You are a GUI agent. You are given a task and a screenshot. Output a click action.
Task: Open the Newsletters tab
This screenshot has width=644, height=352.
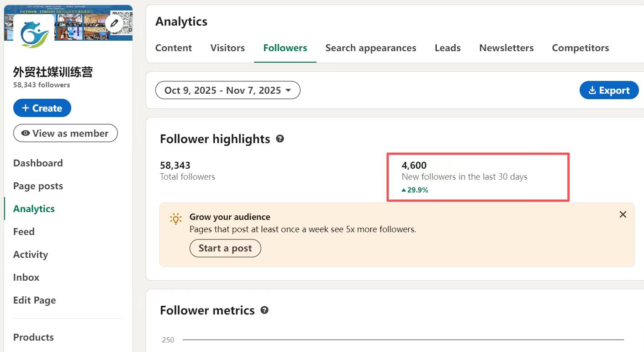pyautogui.click(x=506, y=48)
